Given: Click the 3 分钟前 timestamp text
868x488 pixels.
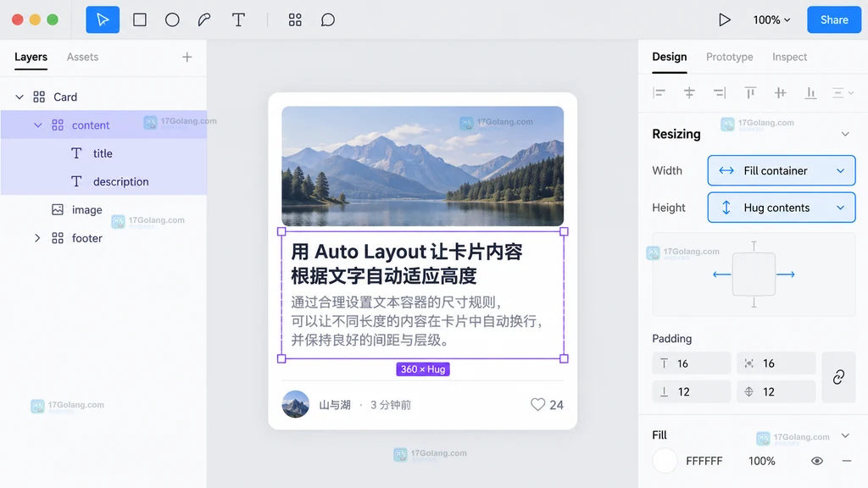Looking at the screenshot, I should point(391,405).
